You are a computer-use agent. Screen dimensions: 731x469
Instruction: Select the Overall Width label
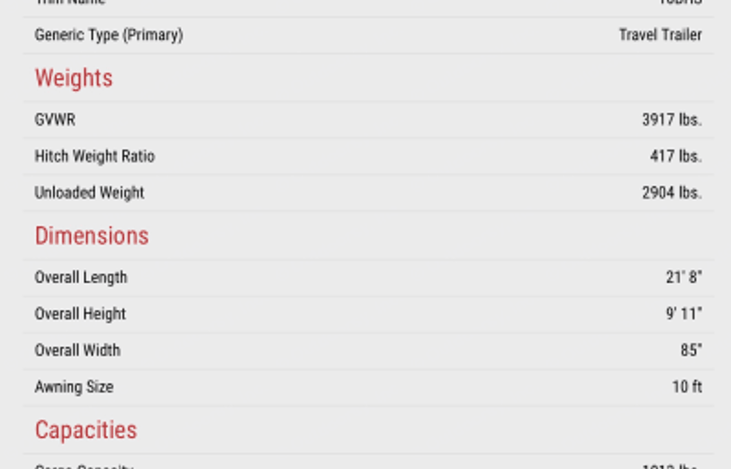tap(77, 350)
